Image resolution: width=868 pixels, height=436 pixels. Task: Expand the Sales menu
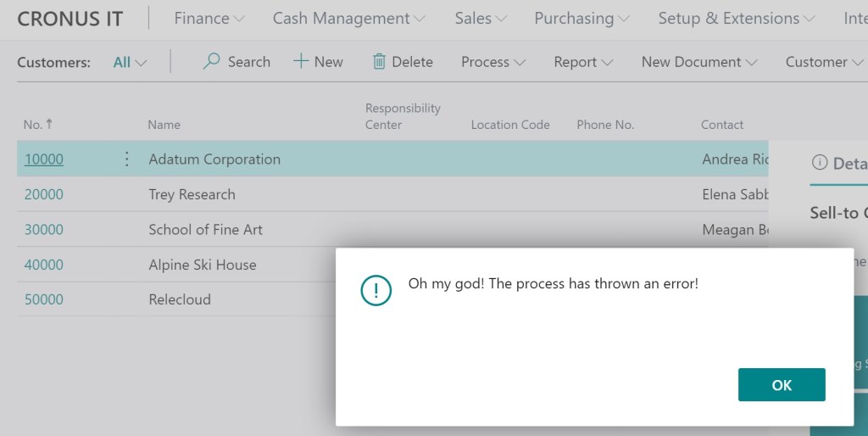[481, 18]
